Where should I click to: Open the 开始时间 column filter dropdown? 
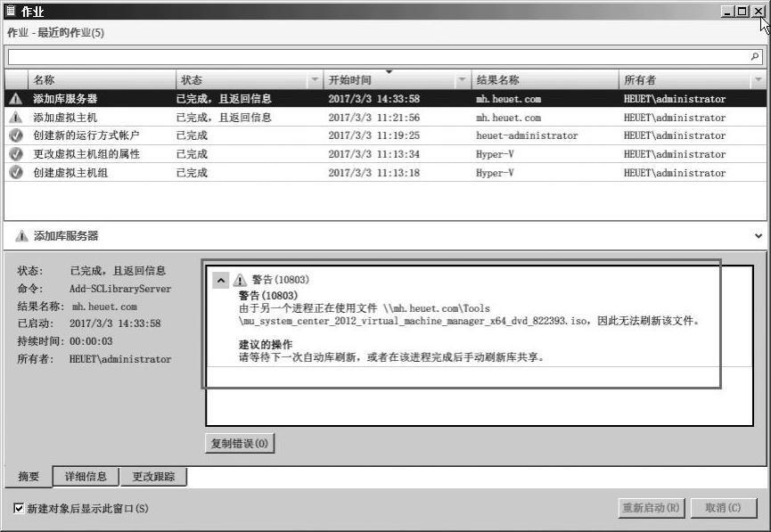point(462,79)
